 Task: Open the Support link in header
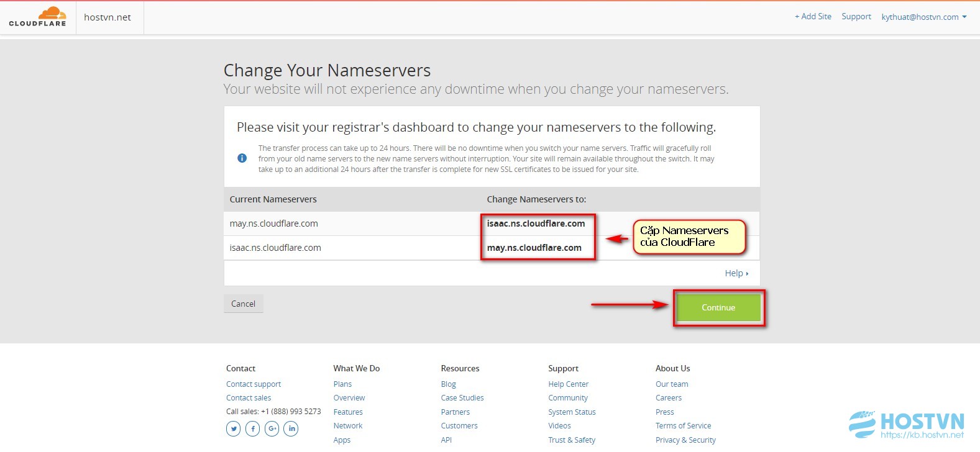856,16
